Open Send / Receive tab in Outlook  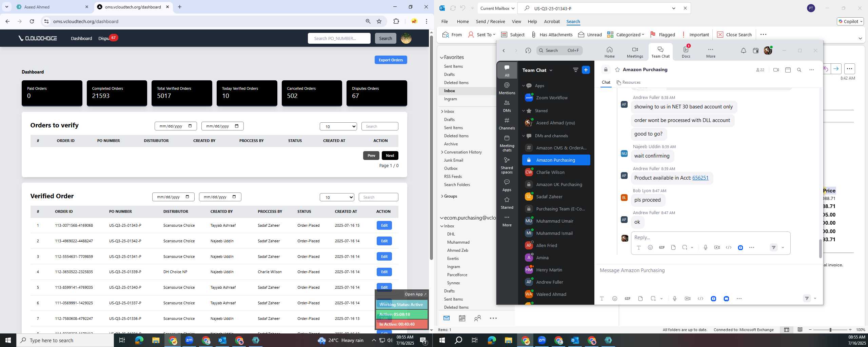pos(490,21)
